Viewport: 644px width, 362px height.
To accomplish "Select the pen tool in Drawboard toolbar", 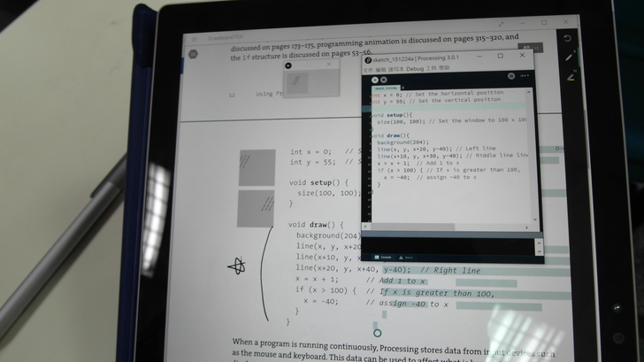I will coord(569,58).
